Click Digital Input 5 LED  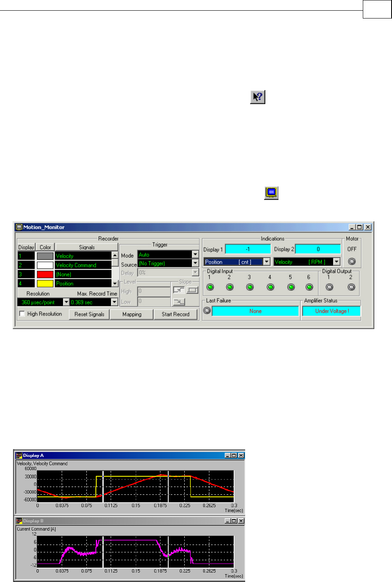coord(291,287)
